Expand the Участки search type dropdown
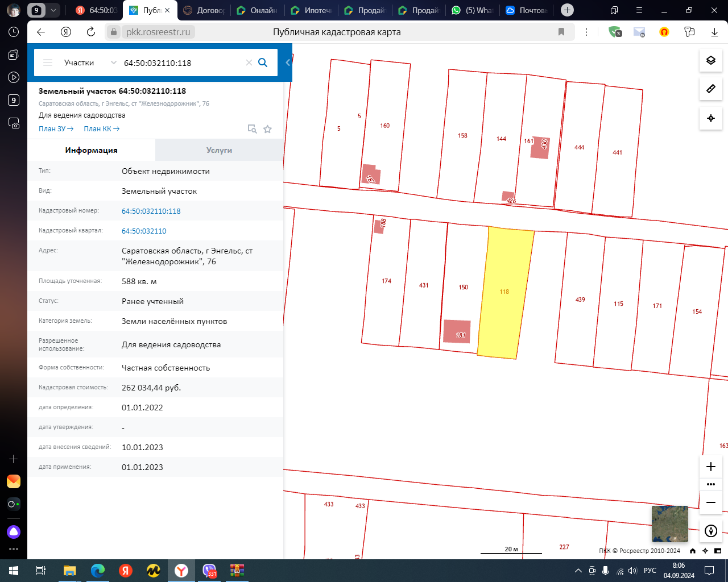 point(90,63)
